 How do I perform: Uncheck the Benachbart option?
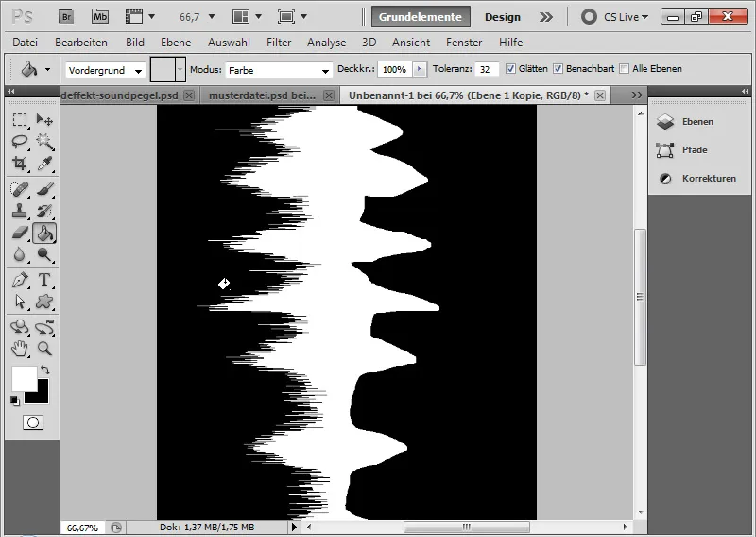click(558, 69)
